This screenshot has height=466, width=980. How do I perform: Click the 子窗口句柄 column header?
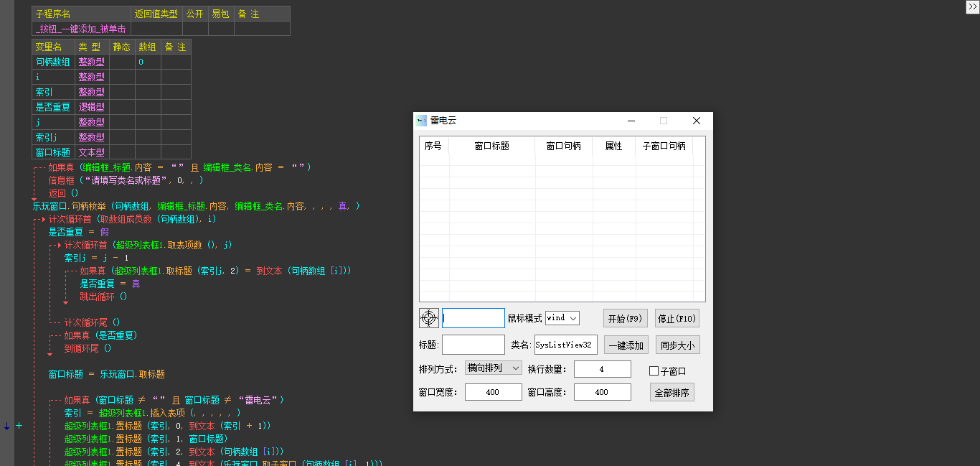pos(664,146)
